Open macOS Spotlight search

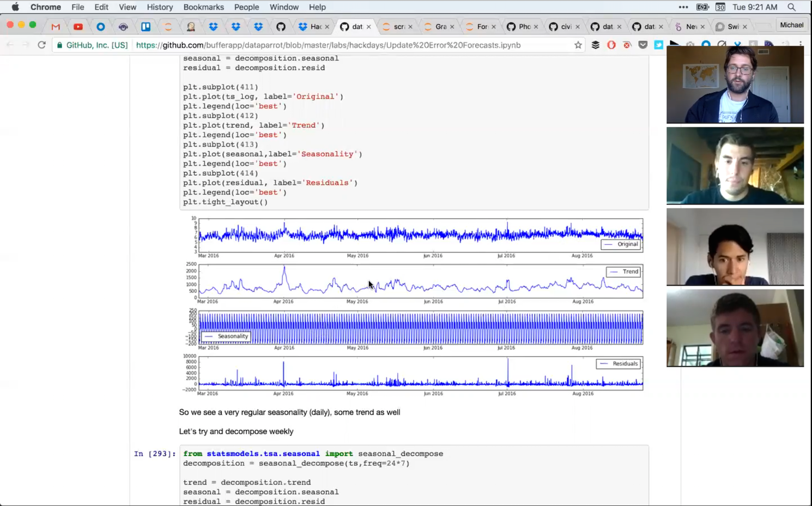click(791, 7)
